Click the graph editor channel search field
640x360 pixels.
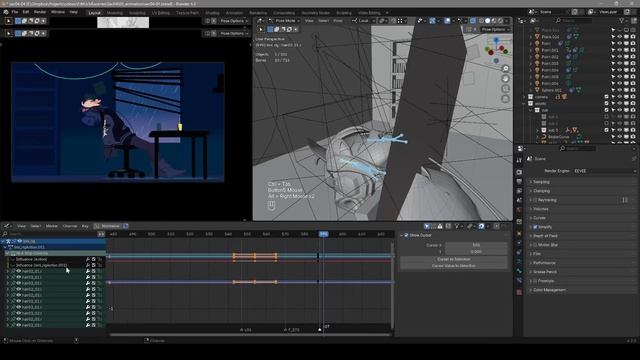point(49,234)
